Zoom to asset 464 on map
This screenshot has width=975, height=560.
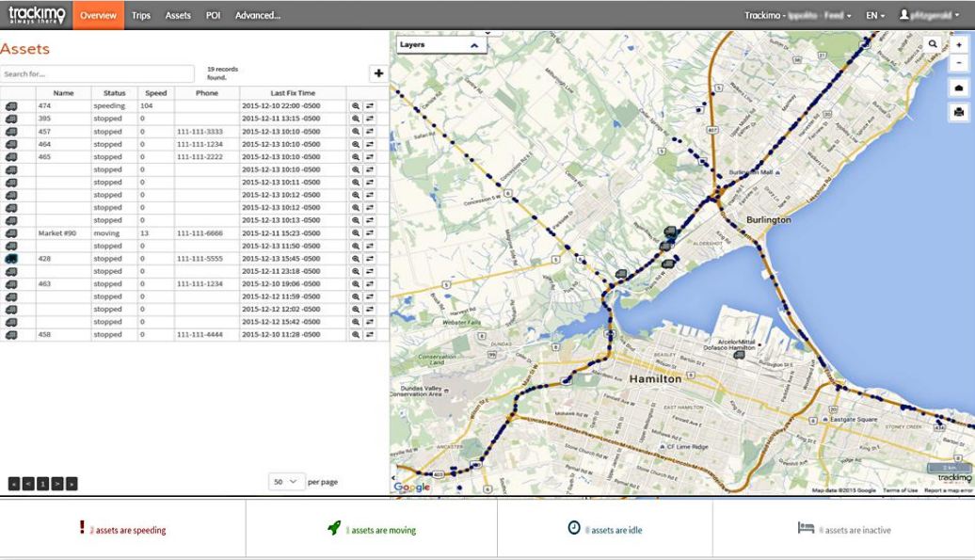[x=356, y=144]
